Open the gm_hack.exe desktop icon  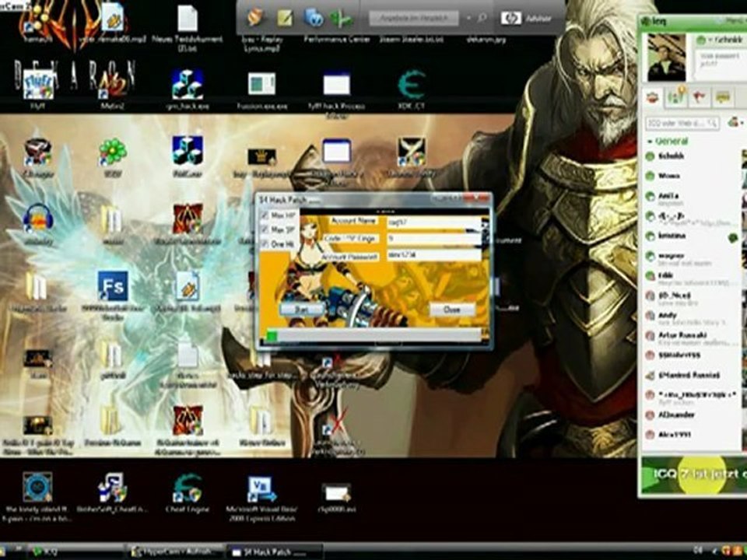[x=188, y=89]
